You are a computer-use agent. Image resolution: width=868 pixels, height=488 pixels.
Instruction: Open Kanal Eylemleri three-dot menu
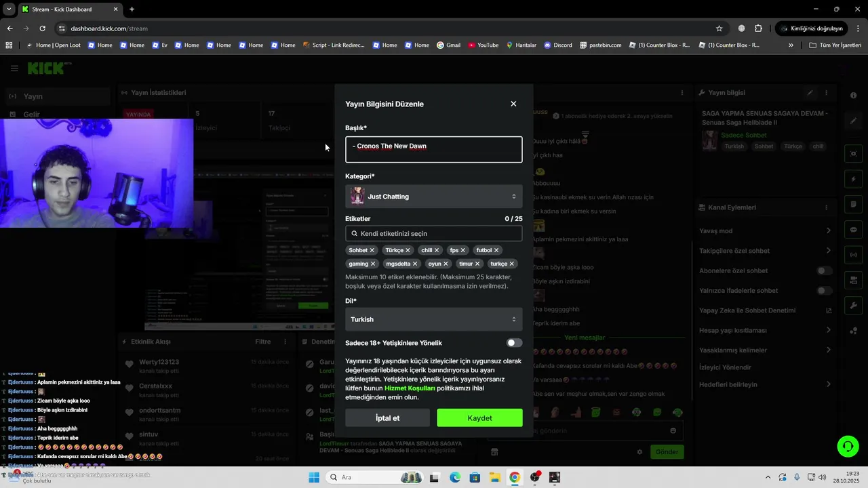(x=826, y=207)
